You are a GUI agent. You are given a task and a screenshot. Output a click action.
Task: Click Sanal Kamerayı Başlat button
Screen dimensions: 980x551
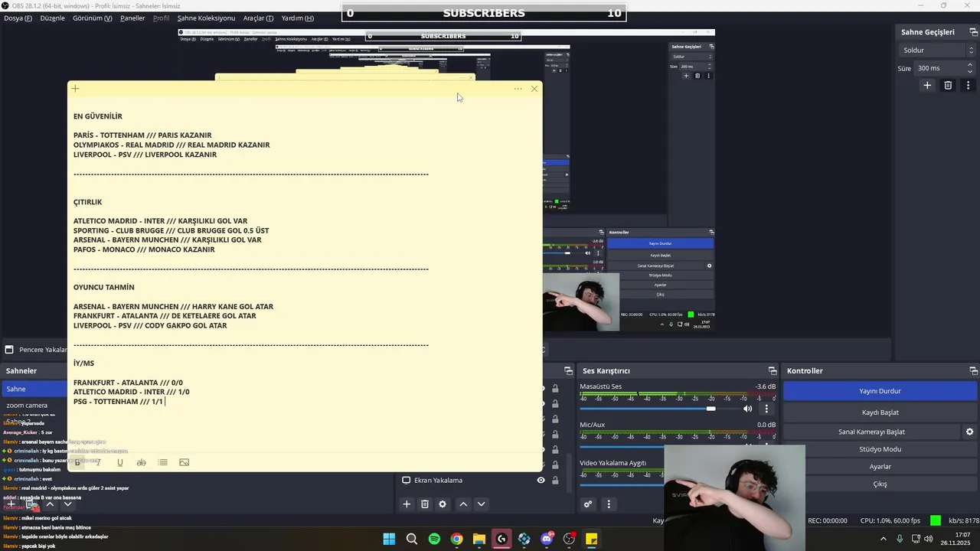point(871,432)
